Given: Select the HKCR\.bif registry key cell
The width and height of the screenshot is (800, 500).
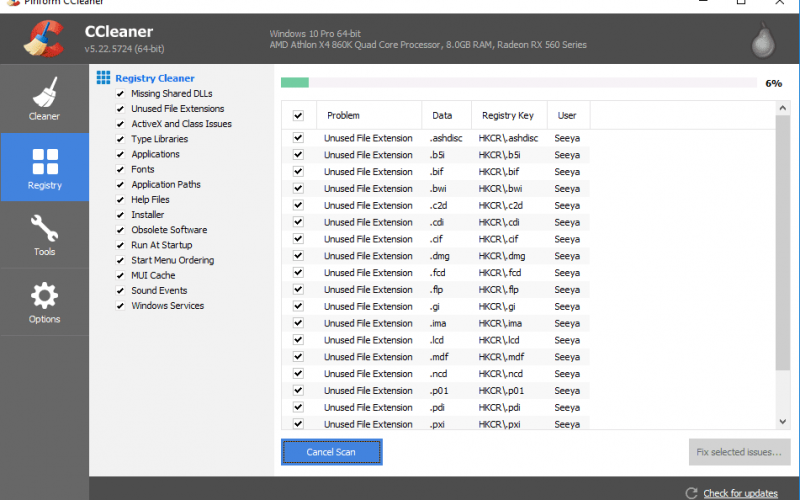Looking at the screenshot, I should click(x=498, y=171).
